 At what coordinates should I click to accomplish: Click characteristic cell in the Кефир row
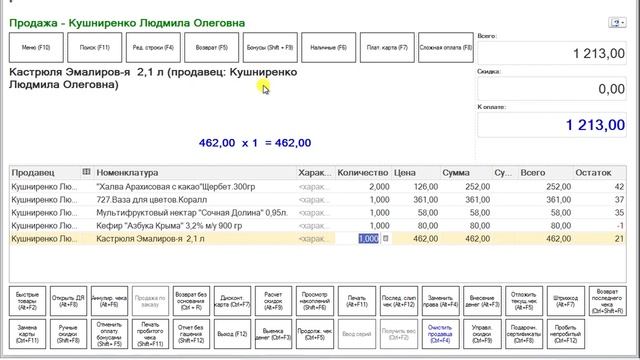tap(315, 226)
